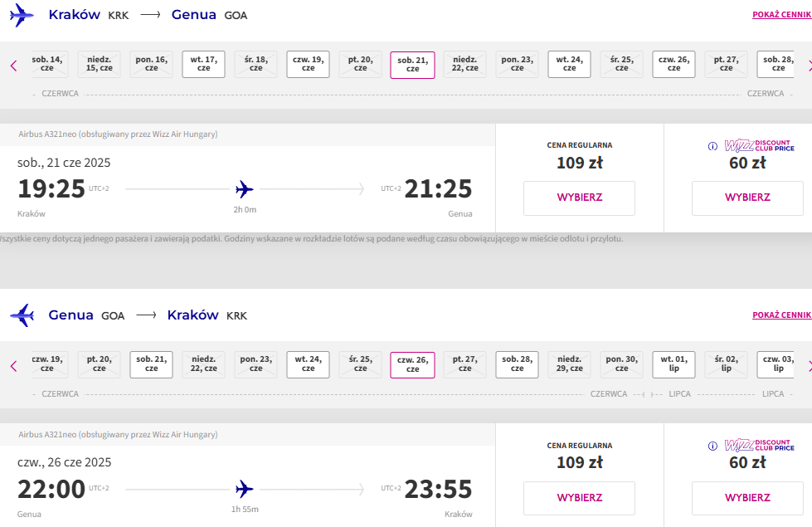Pick return date wt. 01, lip
The height and width of the screenshot is (527, 812).
coord(673,364)
